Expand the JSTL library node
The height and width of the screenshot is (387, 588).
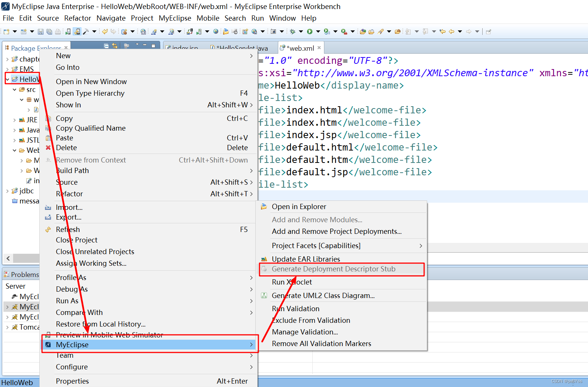(15, 140)
